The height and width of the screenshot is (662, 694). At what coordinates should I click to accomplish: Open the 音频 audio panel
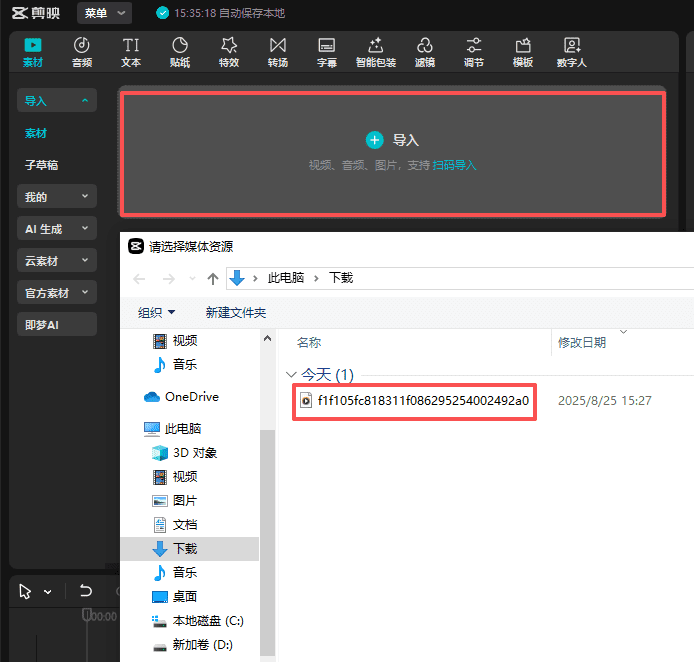[82, 52]
